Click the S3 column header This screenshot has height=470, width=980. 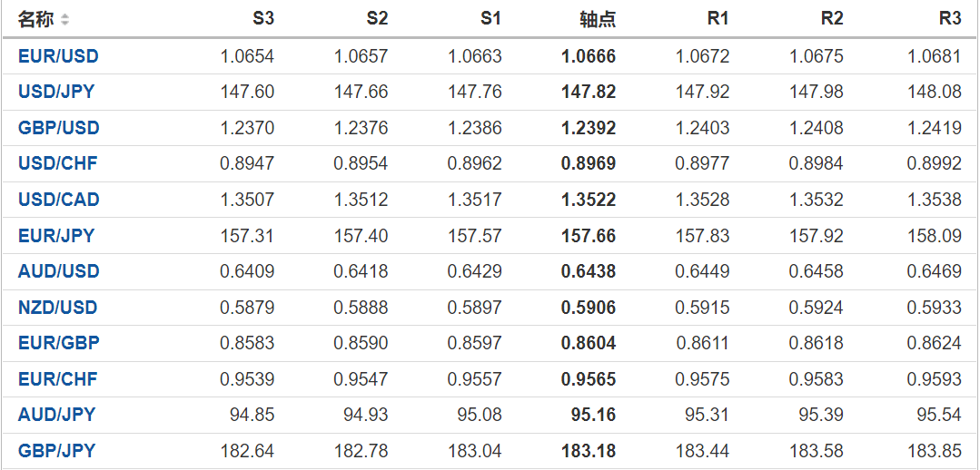263,19
